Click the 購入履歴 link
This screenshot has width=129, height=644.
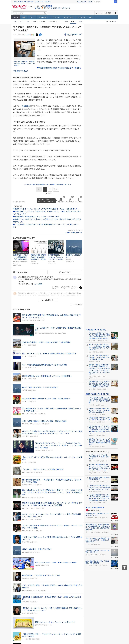pyautogui.click(x=108, y=13)
